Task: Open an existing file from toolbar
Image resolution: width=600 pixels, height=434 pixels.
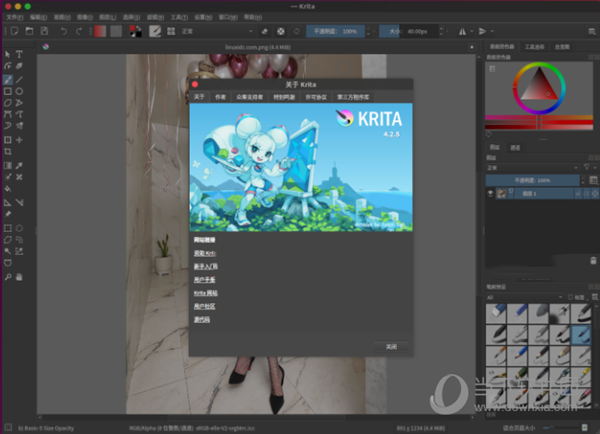Action: 29,31
